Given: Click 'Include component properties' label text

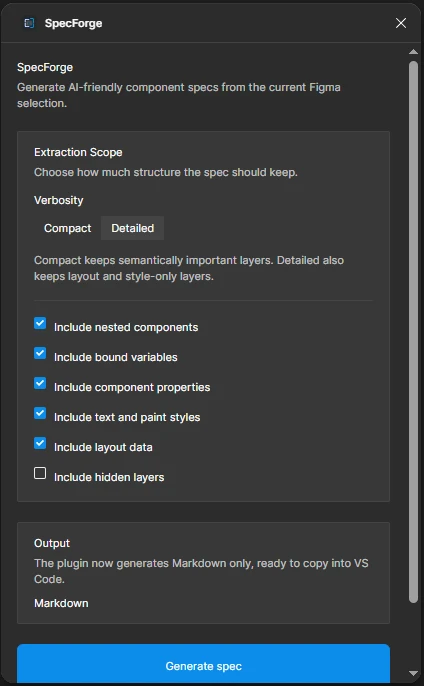Looking at the screenshot, I should point(132,388).
